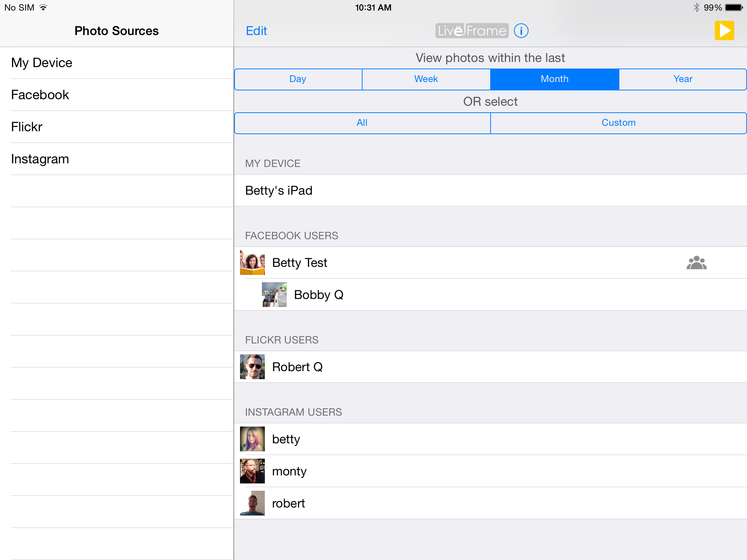747x560 pixels.
Task: Open the info icon next to LiveFrame
Action: tap(521, 31)
